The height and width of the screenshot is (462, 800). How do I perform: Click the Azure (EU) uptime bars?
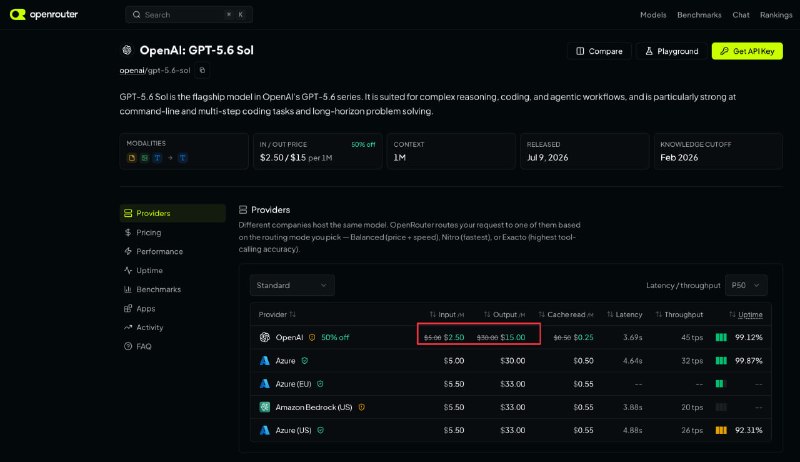(x=721, y=383)
